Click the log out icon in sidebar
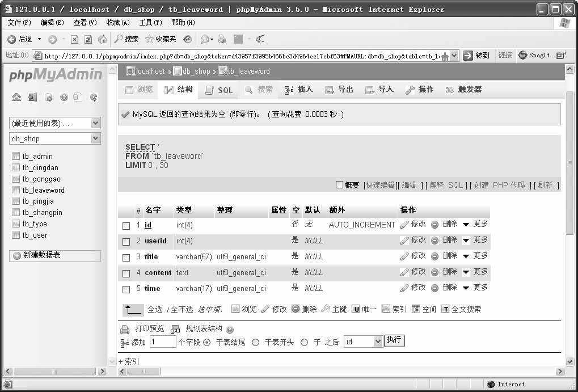Image resolution: width=578 pixels, height=392 pixels. pos(32,98)
